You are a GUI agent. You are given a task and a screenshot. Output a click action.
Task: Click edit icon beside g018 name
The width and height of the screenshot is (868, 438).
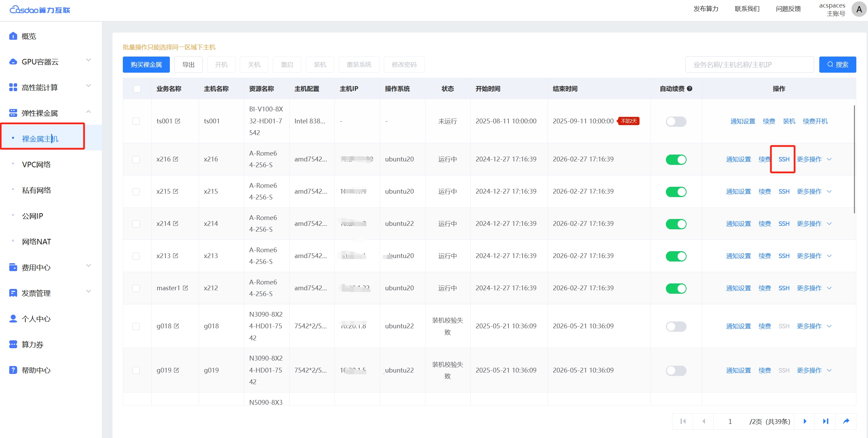176,326
